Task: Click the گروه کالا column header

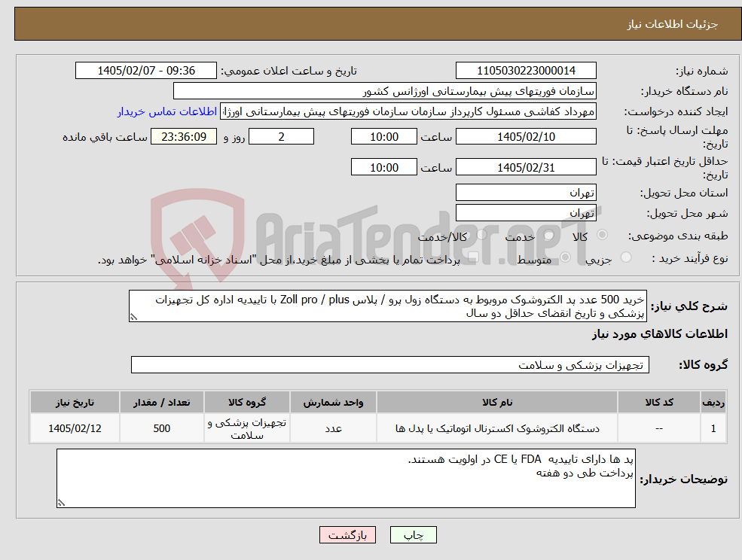Action: point(247,402)
